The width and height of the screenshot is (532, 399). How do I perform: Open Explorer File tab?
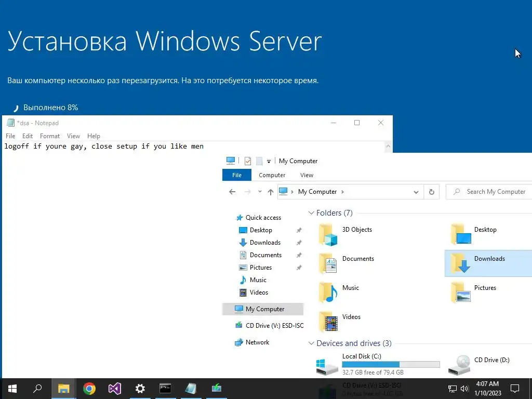point(237,175)
